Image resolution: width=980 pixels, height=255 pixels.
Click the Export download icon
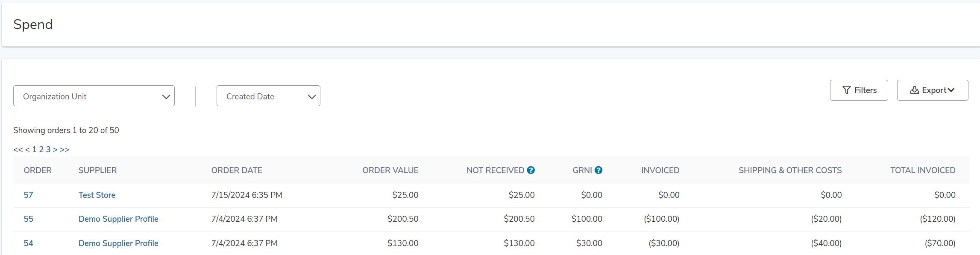(x=914, y=90)
